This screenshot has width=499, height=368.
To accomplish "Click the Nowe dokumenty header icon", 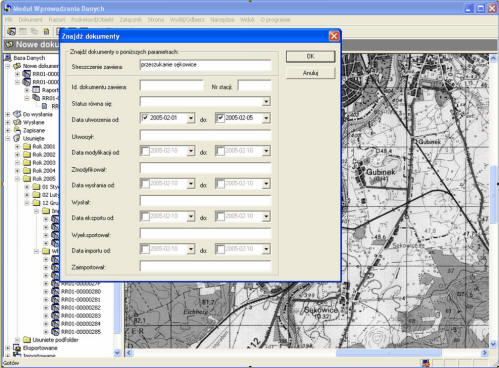I will (x=10, y=44).
